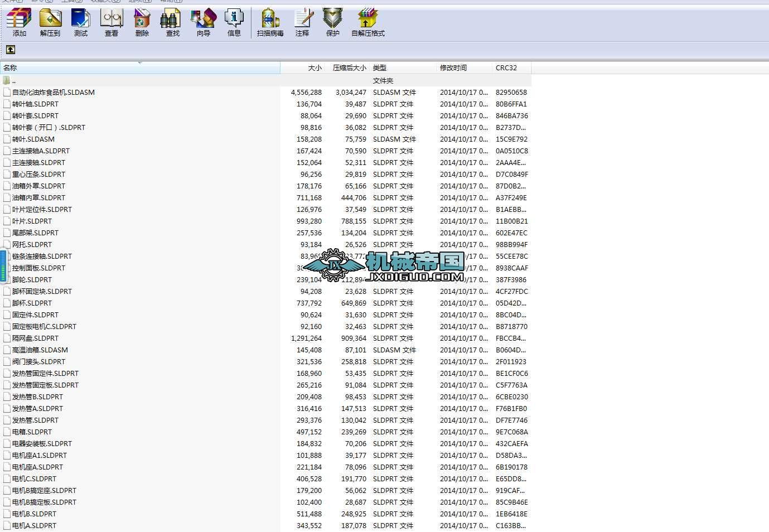769x532 pixels.
Task: Sort by the 压缩后大小 column header
Action: pos(347,67)
